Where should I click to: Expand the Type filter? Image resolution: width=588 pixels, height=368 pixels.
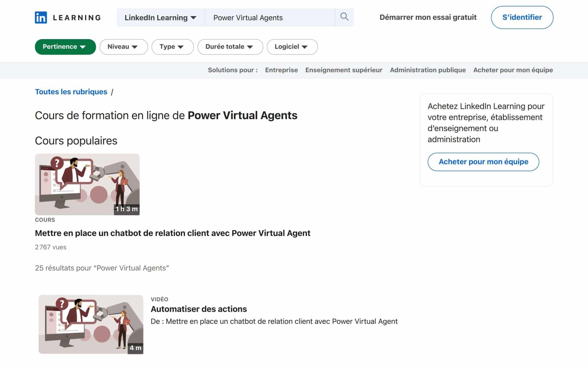point(173,47)
